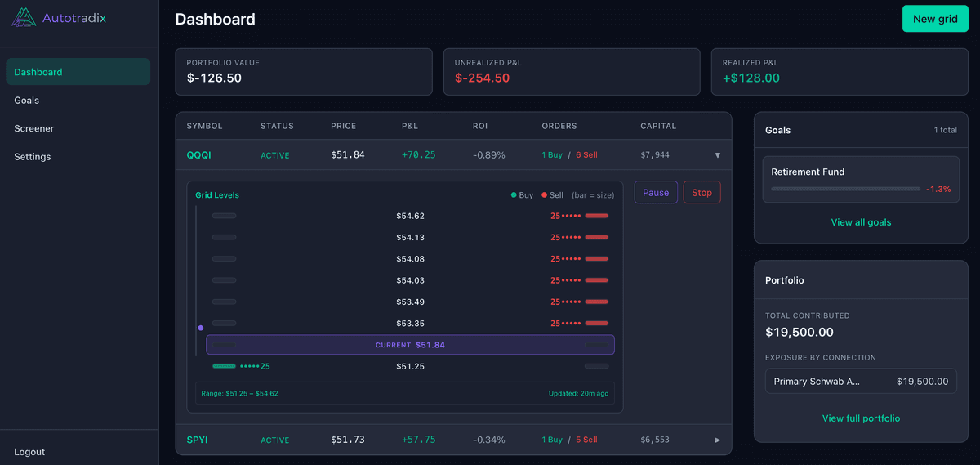The width and height of the screenshot is (980, 465).
Task: Click the SPYI symbol
Action: pos(198,440)
